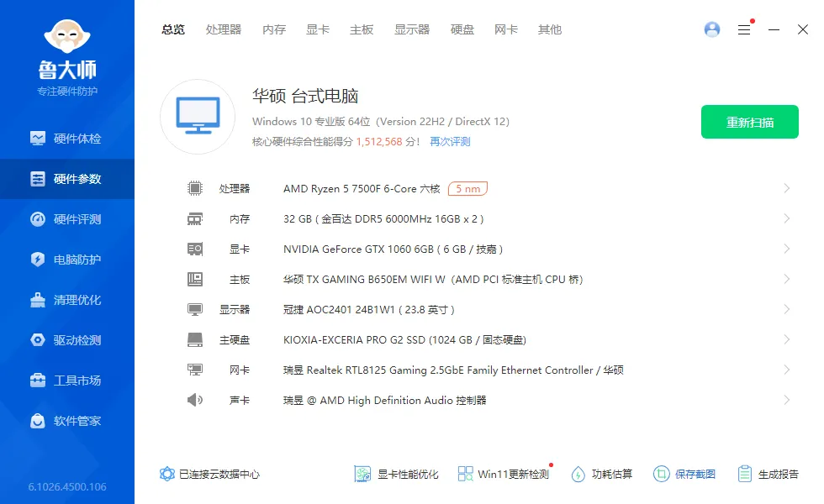Expand the 处理器 row chevron
This screenshot has height=504, width=824.
[787, 188]
